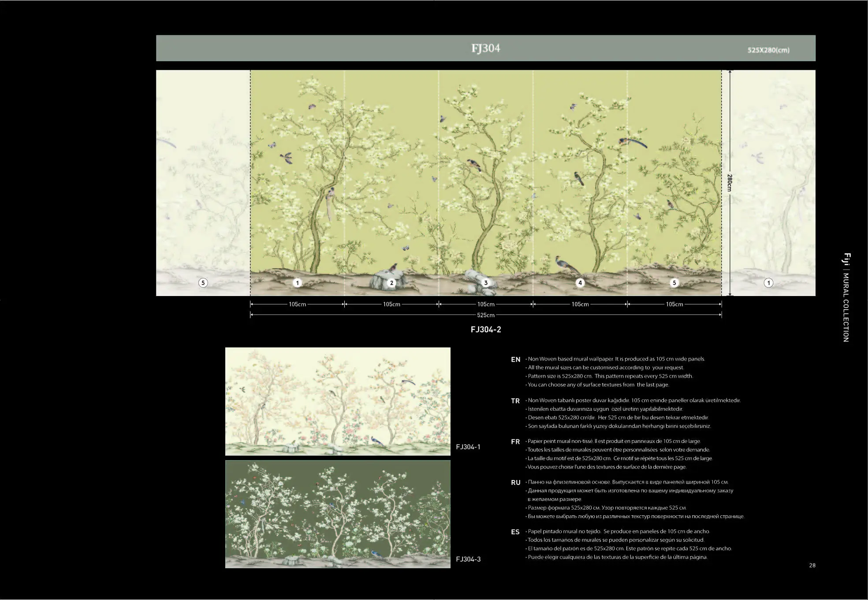Select the RU language description label
Image resolution: width=868 pixels, height=600 pixels.
pos(515,483)
